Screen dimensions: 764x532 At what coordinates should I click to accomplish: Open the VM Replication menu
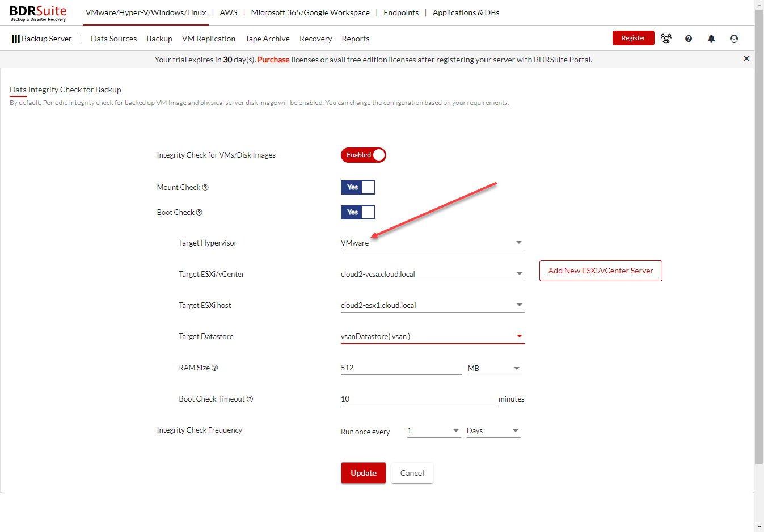click(x=209, y=39)
